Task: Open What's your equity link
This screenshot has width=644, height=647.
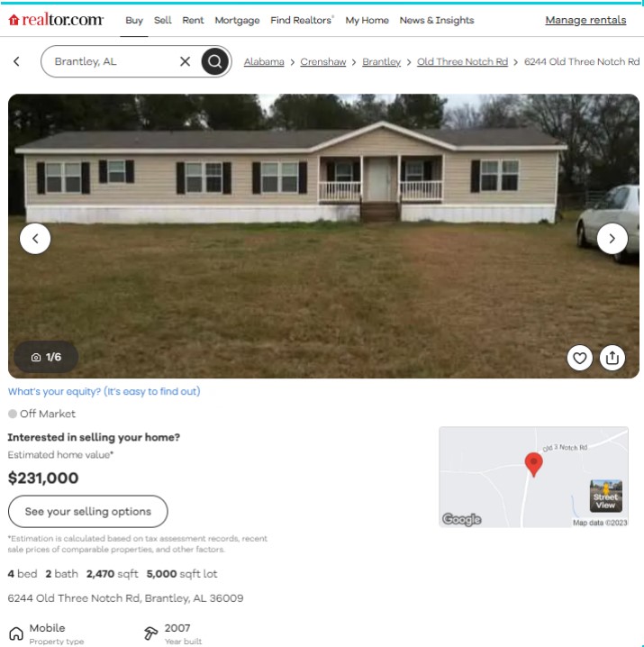Action: point(104,391)
